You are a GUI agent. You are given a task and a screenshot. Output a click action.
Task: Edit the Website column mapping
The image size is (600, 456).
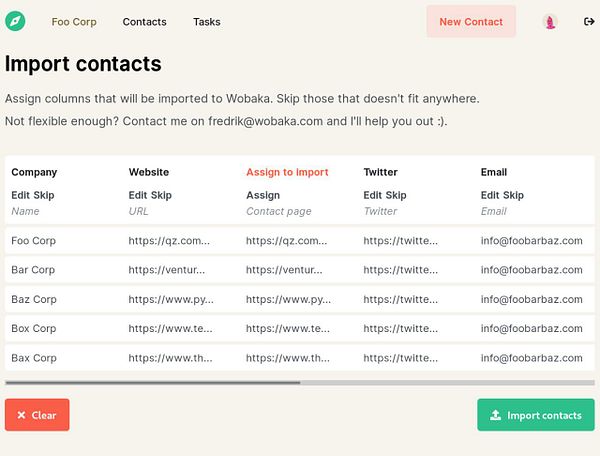(138, 195)
